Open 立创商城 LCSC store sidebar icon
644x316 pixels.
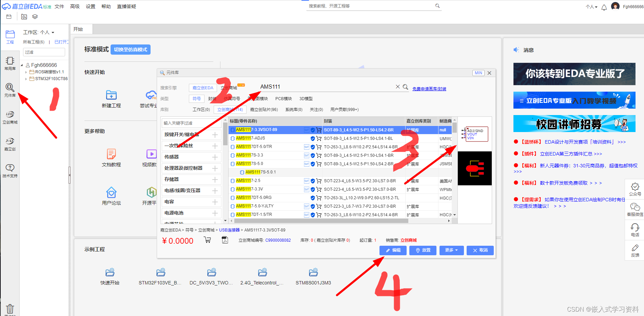click(10, 117)
